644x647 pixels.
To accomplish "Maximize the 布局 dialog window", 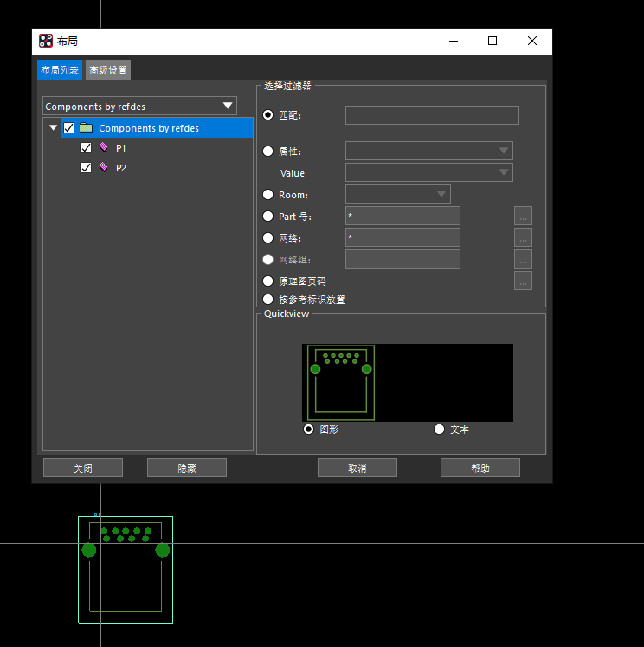I will [493, 41].
